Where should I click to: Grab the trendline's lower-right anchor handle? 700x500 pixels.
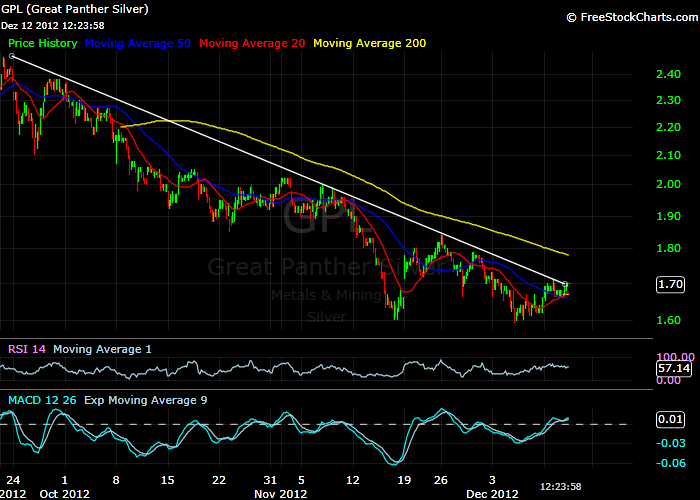coord(565,283)
